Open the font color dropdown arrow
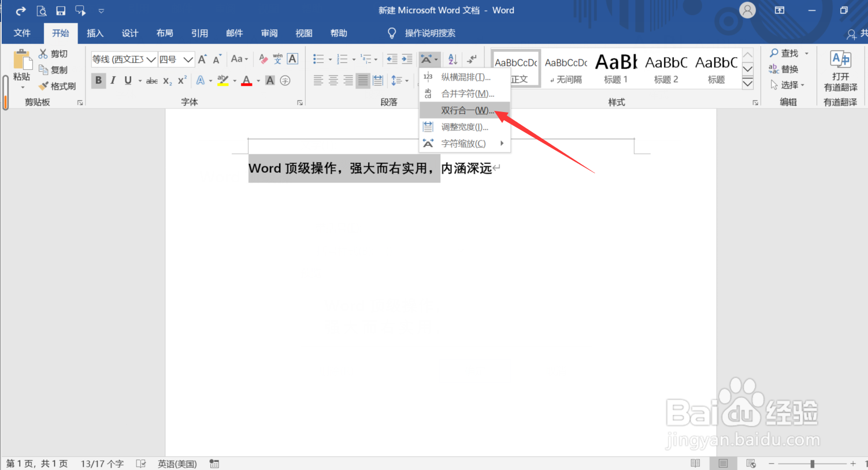The height and width of the screenshot is (470, 868). tap(258, 81)
